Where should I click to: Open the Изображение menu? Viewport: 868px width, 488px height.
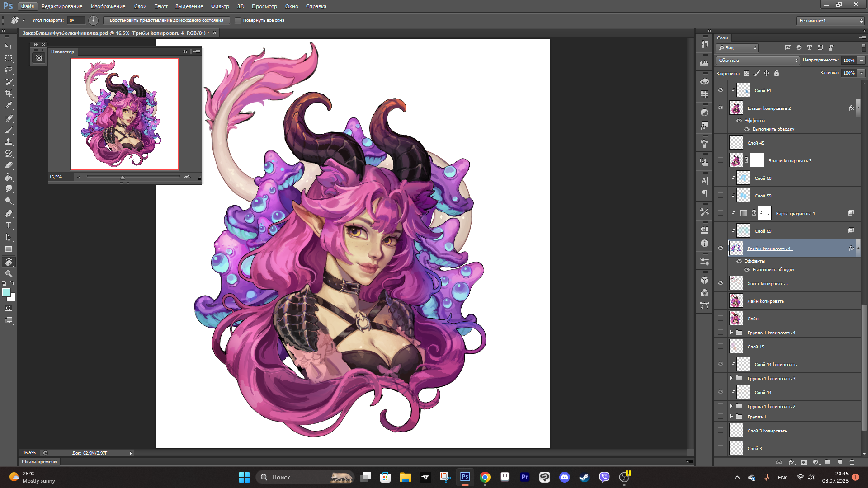click(108, 6)
